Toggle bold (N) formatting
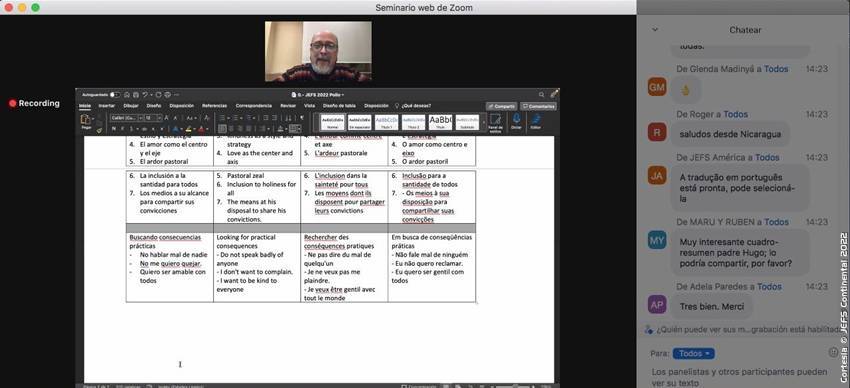850x388 pixels. 113,129
